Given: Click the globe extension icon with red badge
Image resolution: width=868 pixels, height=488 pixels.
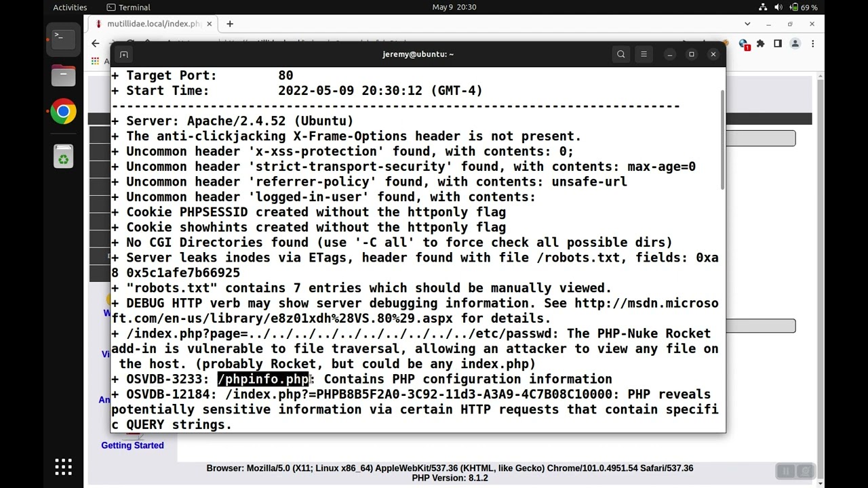Looking at the screenshot, I should click(744, 44).
